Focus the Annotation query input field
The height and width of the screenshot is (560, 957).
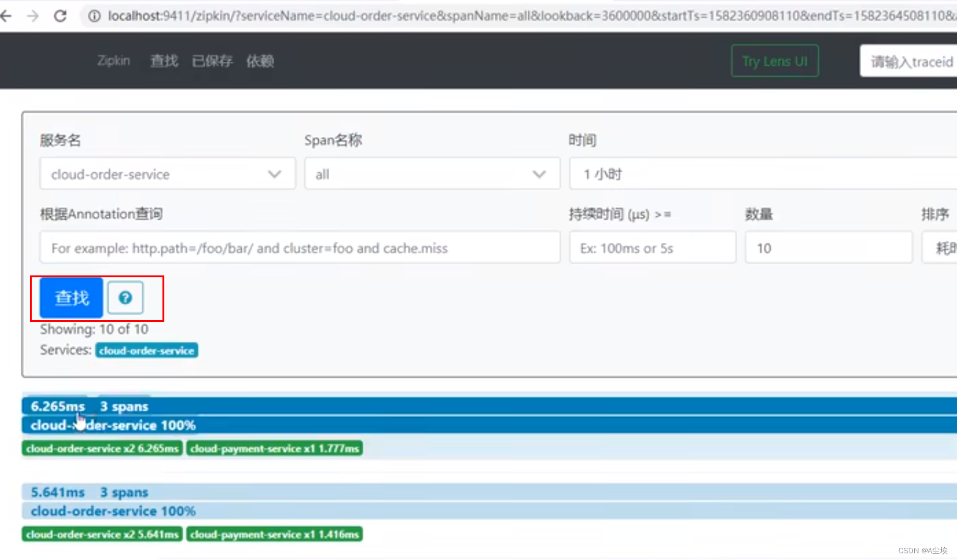(x=300, y=247)
